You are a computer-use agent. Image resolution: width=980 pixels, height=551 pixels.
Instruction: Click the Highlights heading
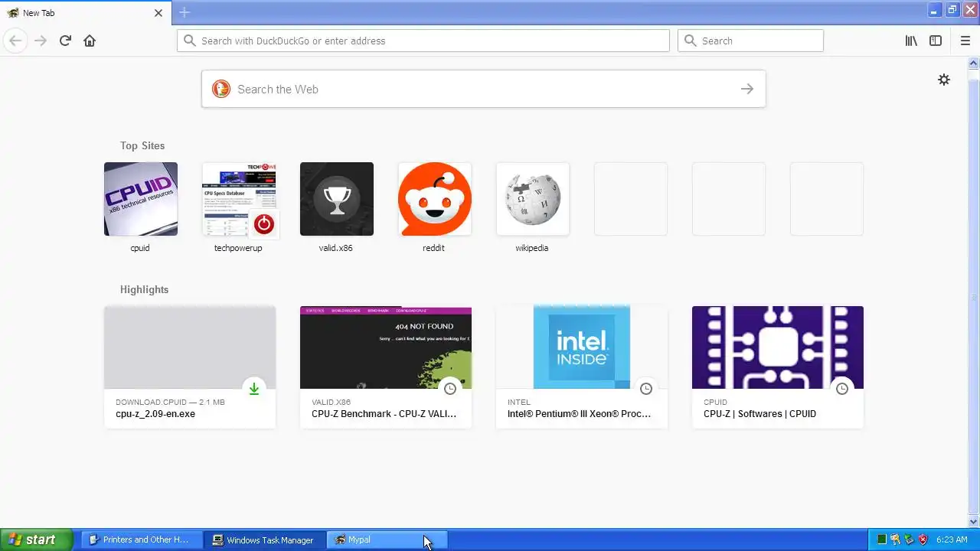144,289
